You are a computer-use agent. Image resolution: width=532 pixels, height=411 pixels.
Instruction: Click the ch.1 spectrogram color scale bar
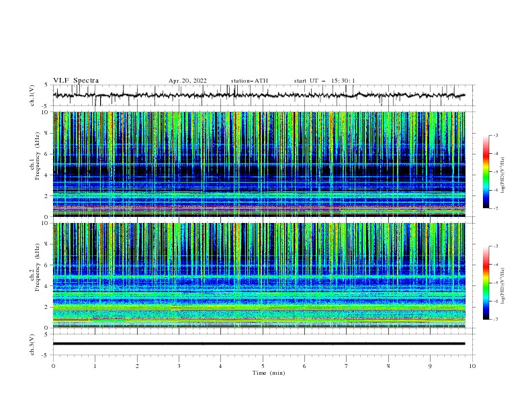pyautogui.click(x=486, y=171)
